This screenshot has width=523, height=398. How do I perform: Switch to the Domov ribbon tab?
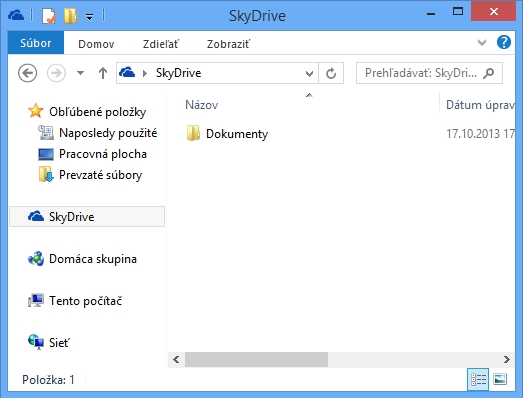point(96,44)
